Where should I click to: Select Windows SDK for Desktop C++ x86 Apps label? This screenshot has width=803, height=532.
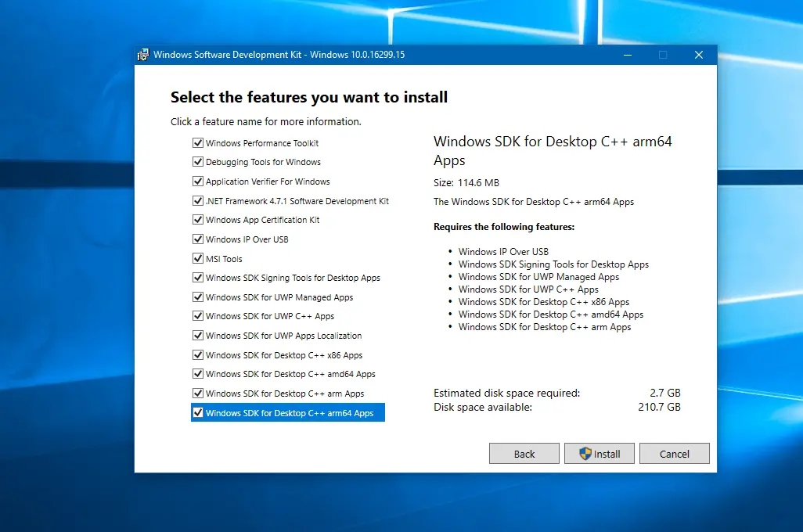[284, 355]
